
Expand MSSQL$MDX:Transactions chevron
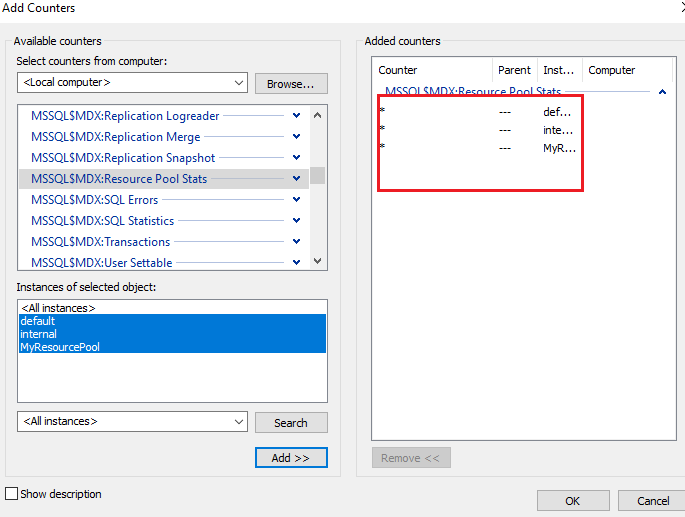pyautogui.click(x=296, y=241)
